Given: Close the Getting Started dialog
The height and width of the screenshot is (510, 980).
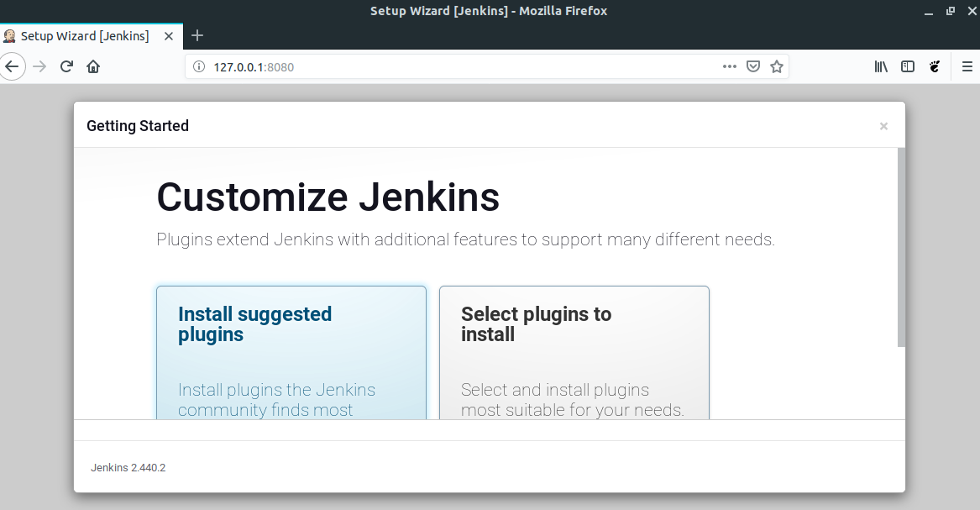Looking at the screenshot, I should [883, 126].
